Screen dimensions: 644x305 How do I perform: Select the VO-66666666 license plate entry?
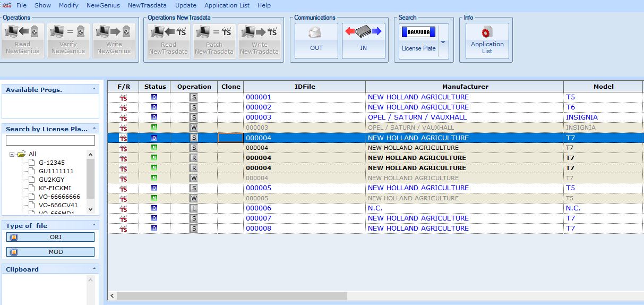[x=59, y=197]
